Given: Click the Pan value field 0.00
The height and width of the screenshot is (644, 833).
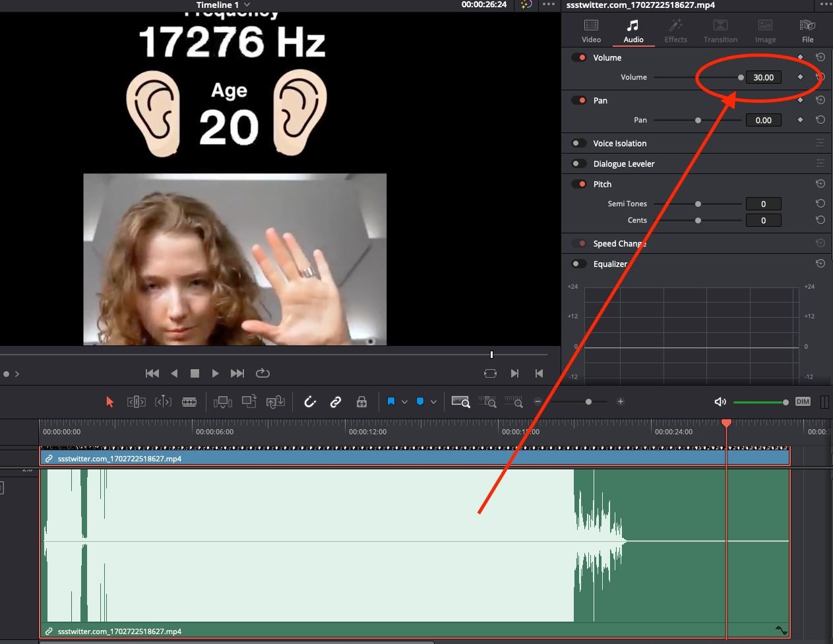Looking at the screenshot, I should pyautogui.click(x=763, y=120).
